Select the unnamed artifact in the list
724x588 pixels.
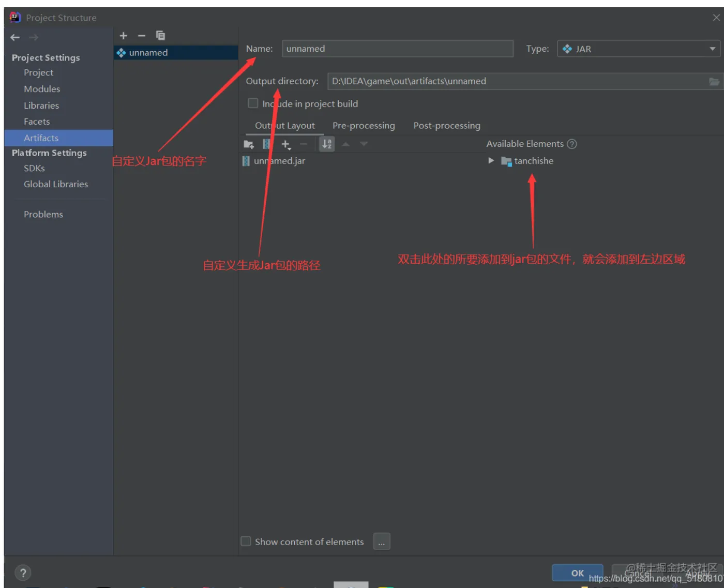tap(176, 52)
